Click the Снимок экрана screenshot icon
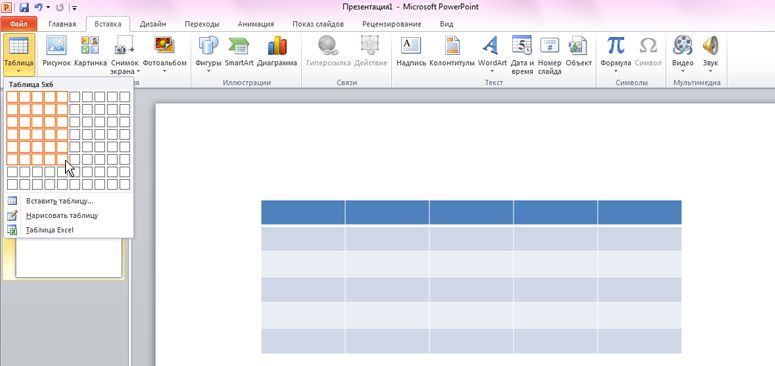The height and width of the screenshot is (366, 775). pyautogui.click(x=125, y=45)
